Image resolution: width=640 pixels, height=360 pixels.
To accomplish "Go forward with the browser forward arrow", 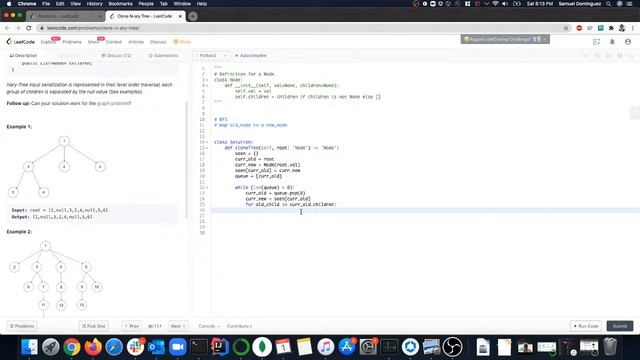I will (x=18, y=28).
